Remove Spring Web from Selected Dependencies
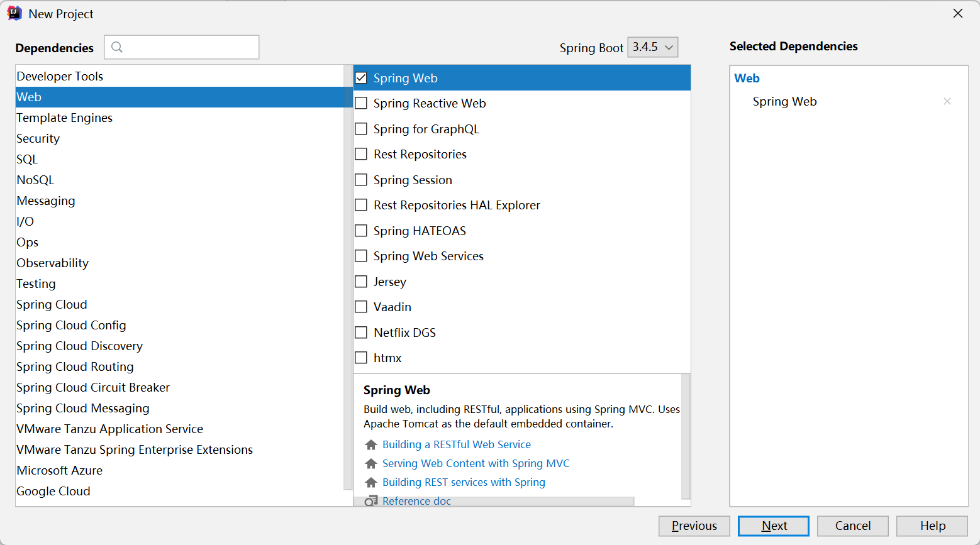980x545 pixels. [x=947, y=101]
